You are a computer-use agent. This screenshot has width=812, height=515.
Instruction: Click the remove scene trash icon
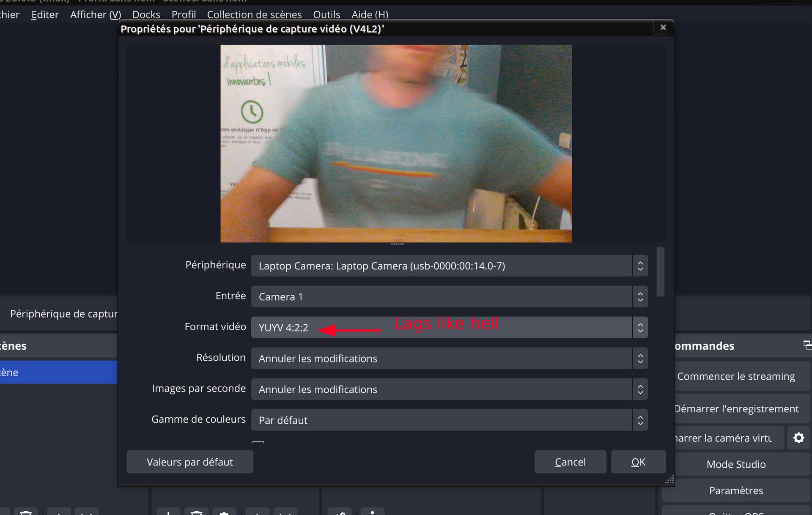[26, 512]
